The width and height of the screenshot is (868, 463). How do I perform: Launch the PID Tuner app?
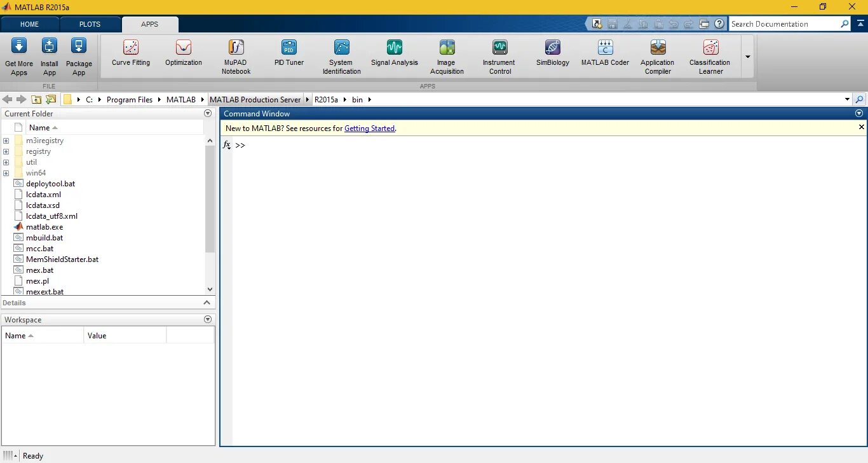tap(289, 53)
